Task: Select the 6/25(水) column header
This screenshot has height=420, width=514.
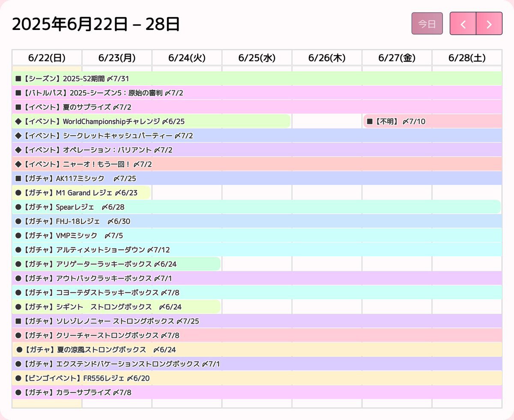Action: (257, 58)
